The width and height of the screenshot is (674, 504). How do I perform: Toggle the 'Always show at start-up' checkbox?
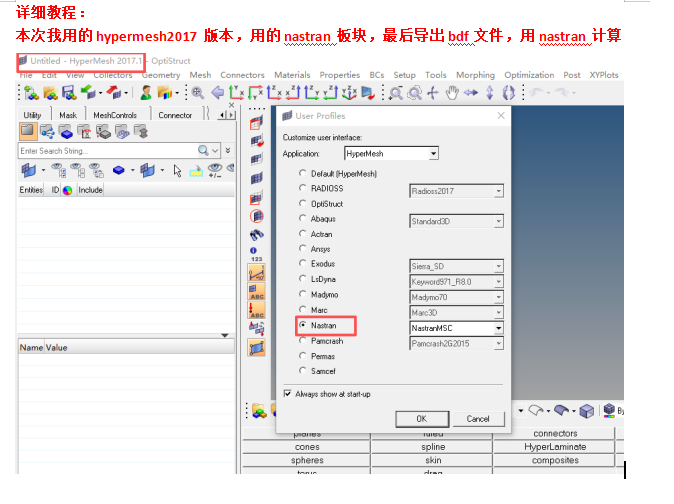288,394
